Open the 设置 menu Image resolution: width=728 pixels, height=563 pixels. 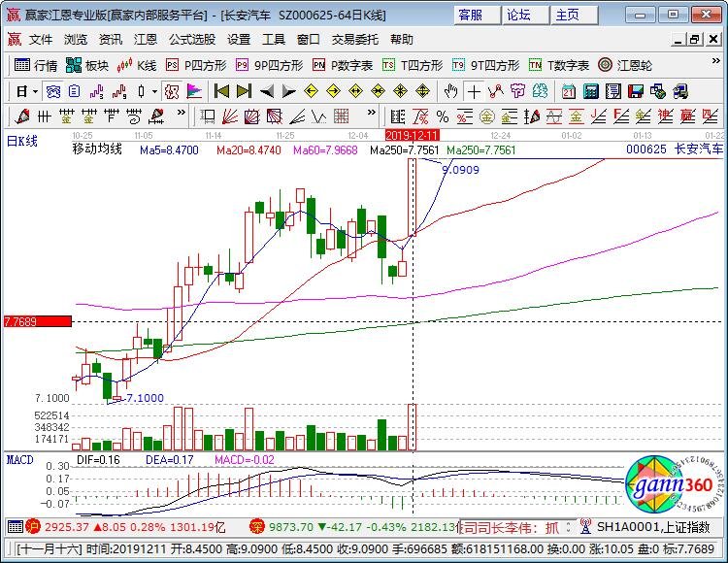(239, 40)
